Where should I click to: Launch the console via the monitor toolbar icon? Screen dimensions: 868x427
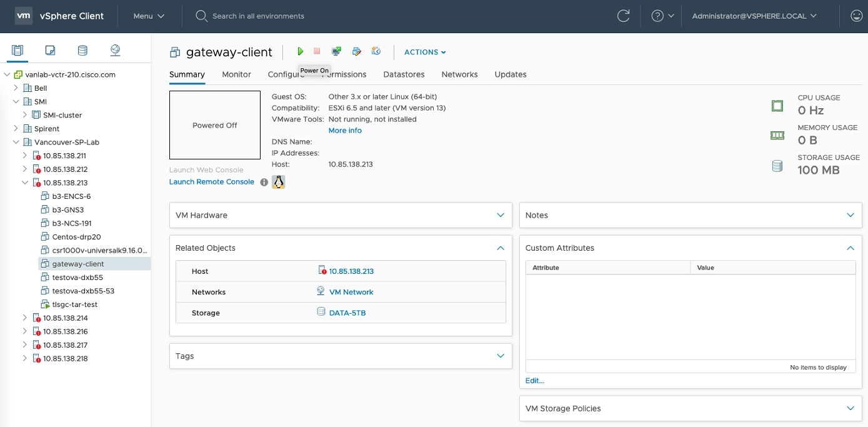tap(336, 52)
